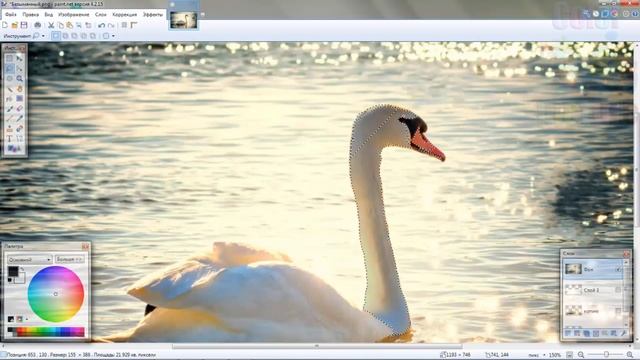Open the Эффекты menu
The height and width of the screenshot is (360, 640).
tap(153, 14)
